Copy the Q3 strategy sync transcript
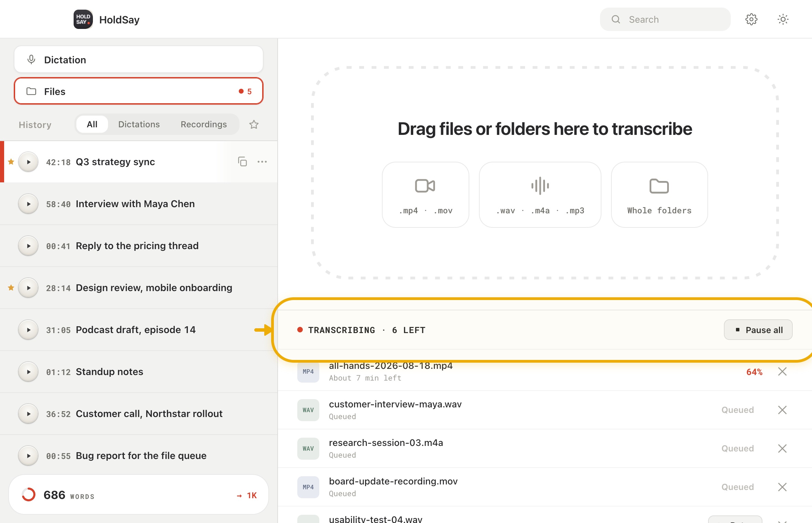Image resolution: width=812 pixels, height=523 pixels. tap(243, 161)
